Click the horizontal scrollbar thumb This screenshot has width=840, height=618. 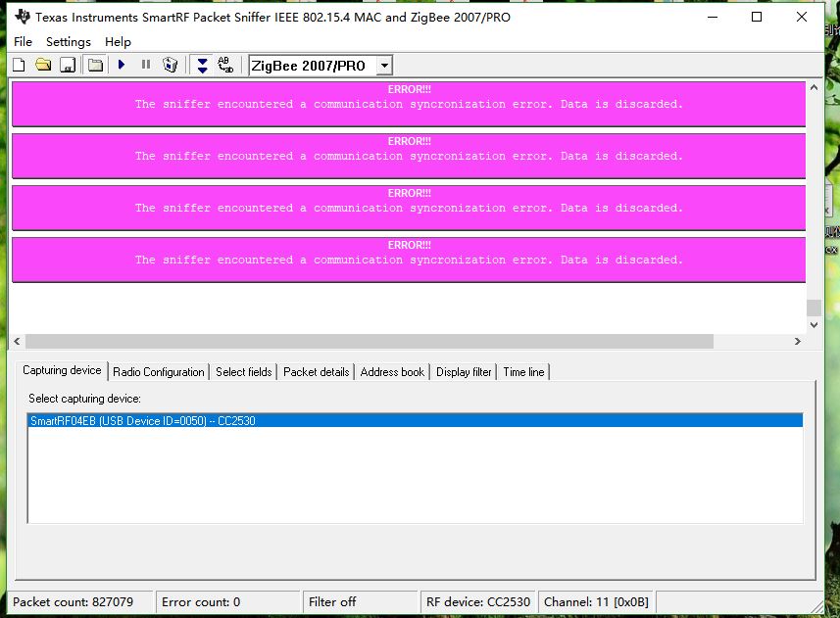click(370, 342)
